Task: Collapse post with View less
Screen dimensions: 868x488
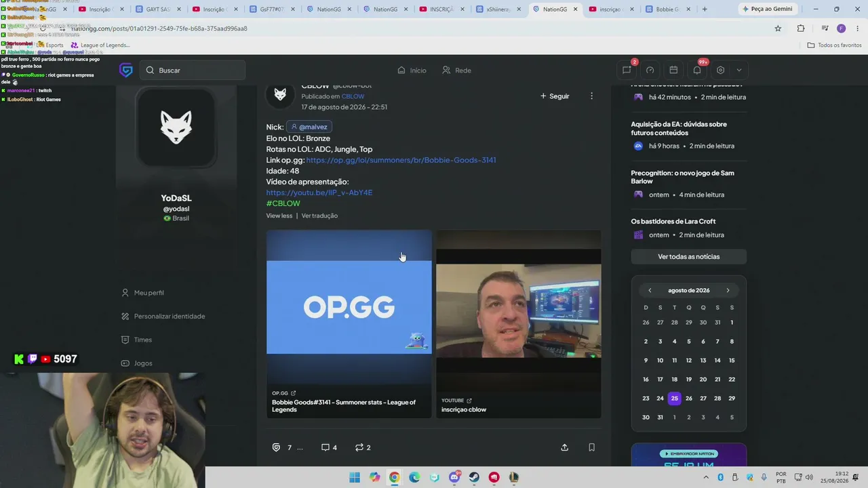Action: tap(279, 216)
